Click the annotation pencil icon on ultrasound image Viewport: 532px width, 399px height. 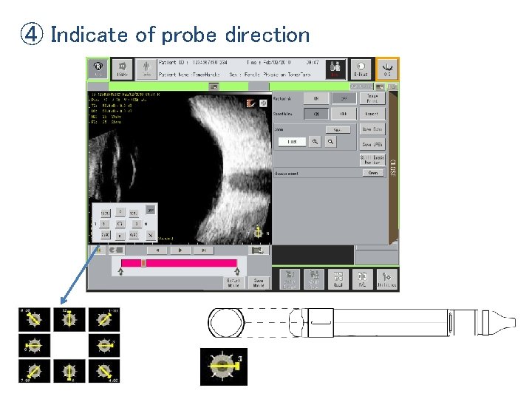(250, 103)
